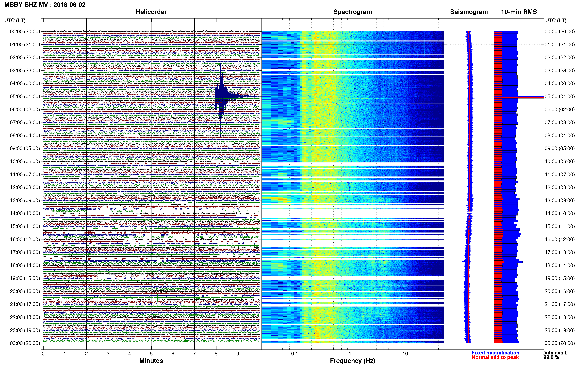Click the 'Data avail.' label
588x368 pixels.
(555, 353)
